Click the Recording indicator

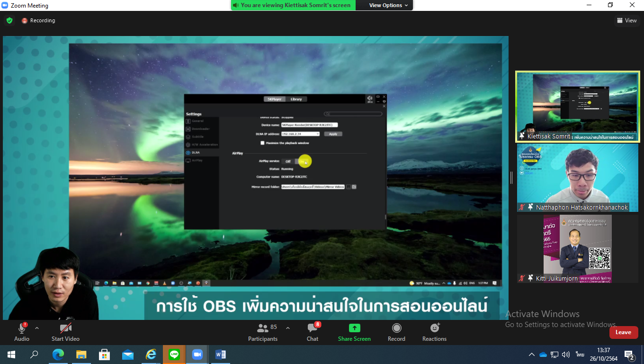(38, 20)
